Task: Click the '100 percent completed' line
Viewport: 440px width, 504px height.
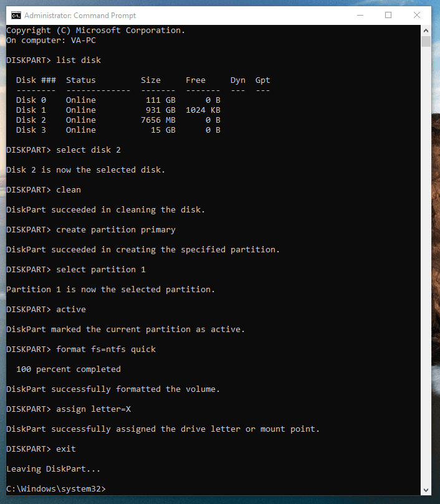Action: coord(69,369)
